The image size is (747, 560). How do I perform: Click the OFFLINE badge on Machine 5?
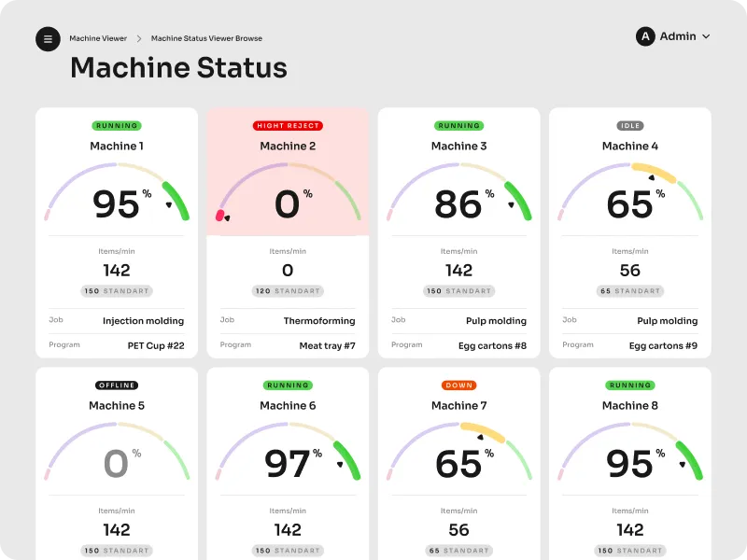point(117,385)
